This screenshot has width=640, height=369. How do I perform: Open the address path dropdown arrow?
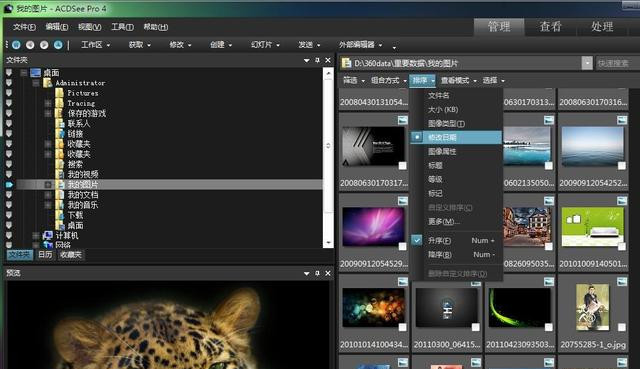(x=587, y=63)
